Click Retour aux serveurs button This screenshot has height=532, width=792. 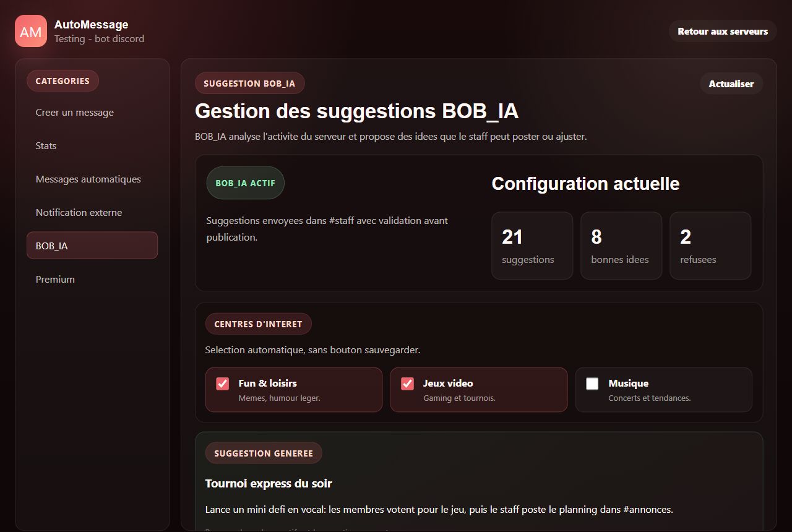[723, 31]
